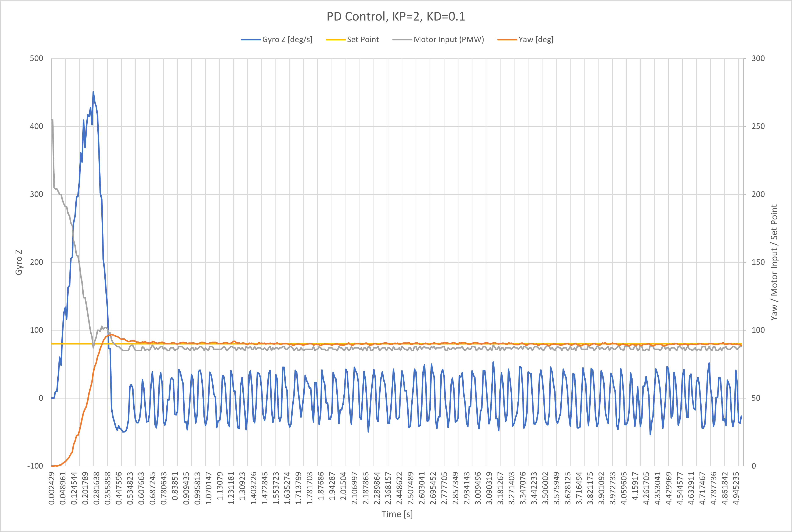This screenshot has width=792, height=532.
Task: Click left axis value 400
Action: coord(37,126)
